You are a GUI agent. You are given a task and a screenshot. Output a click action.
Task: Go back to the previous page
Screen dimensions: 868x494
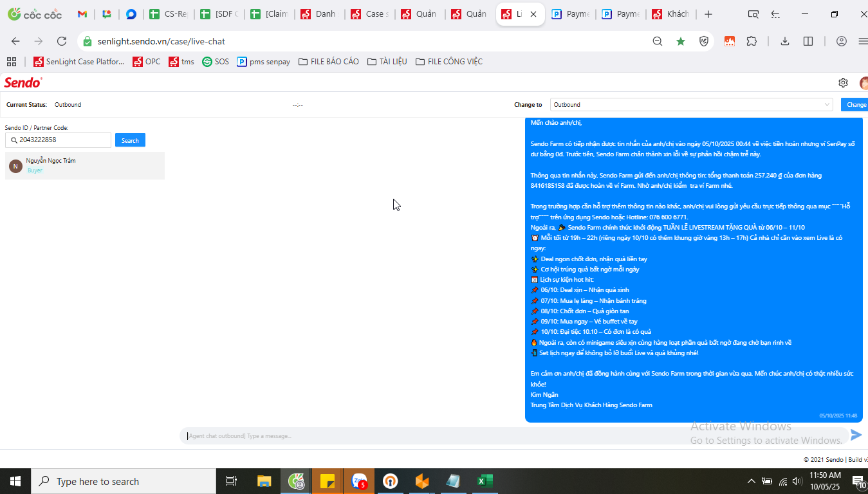15,41
